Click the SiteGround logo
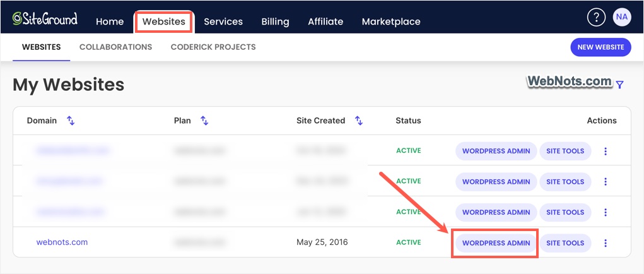Screen dimensions: 644x274 (45, 18)
